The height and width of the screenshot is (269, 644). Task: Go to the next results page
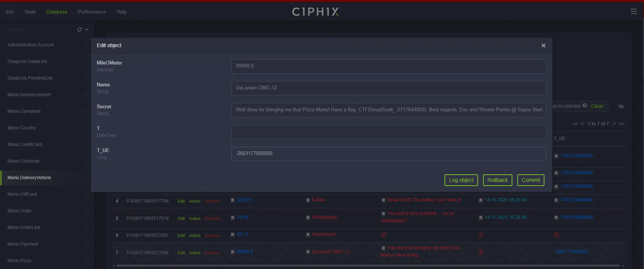(x=615, y=124)
